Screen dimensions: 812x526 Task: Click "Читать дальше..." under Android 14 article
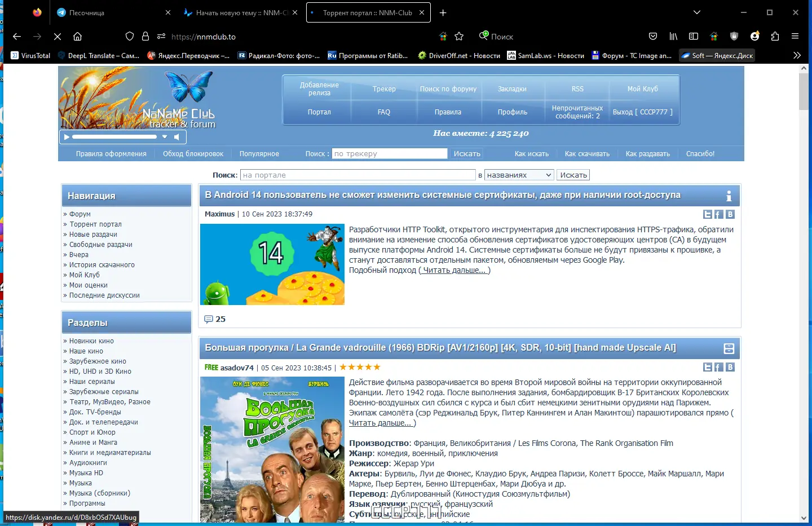454,270
